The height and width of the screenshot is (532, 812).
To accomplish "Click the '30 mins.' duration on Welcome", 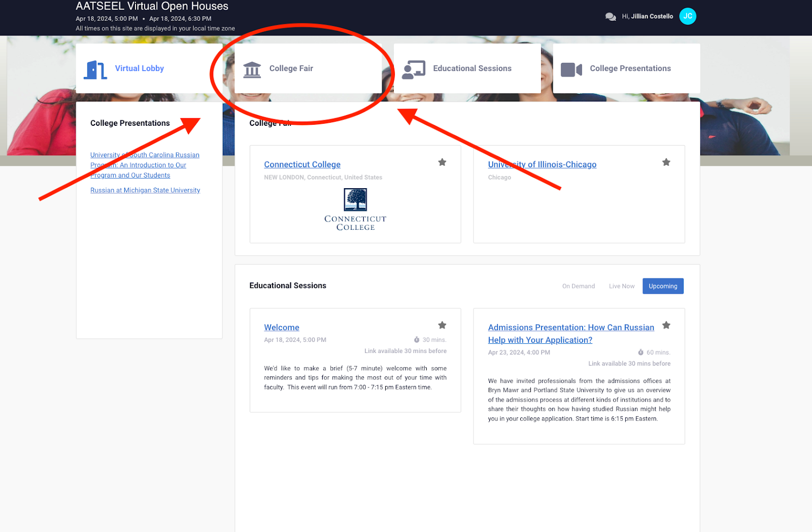I will [434, 340].
